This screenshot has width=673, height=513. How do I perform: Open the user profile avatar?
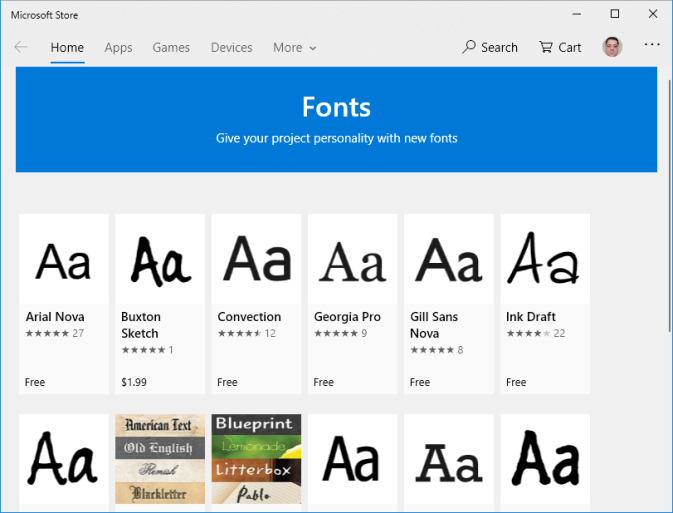tap(612, 47)
